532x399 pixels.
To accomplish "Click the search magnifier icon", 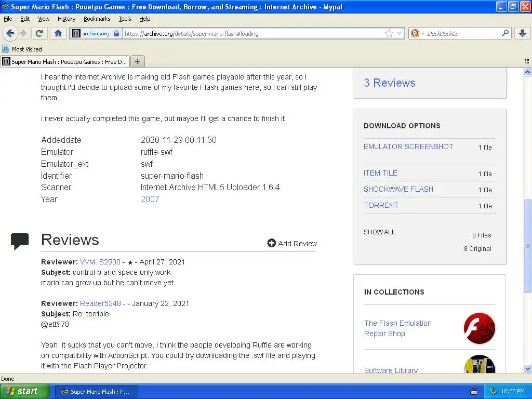I will pyautogui.click(x=505, y=33).
